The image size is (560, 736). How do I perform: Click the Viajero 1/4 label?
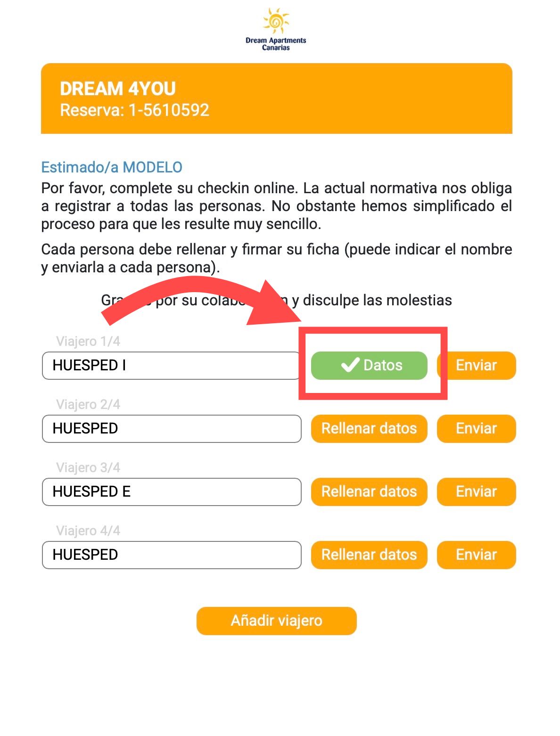88,341
